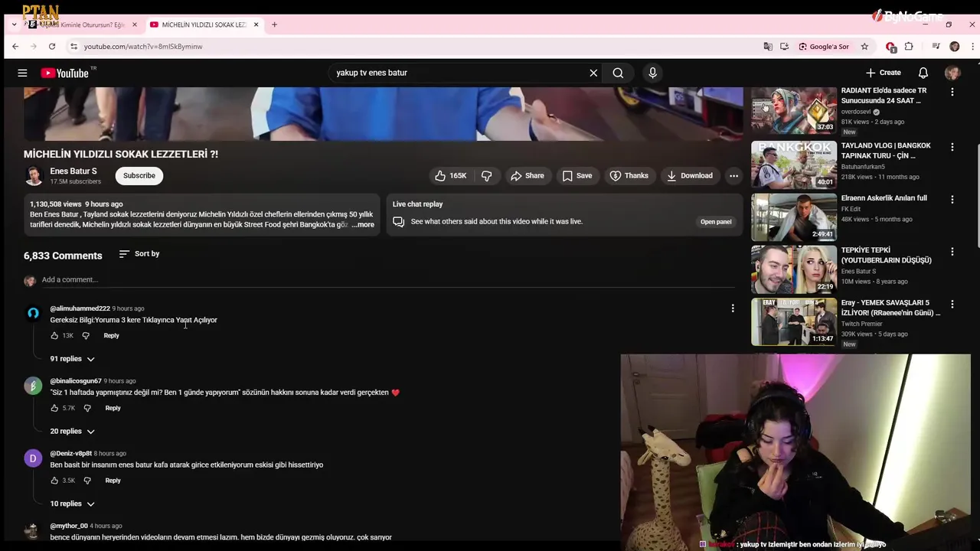Image resolution: width=980 pixels, height=551 pixels.
Task: Expand 10 replies
Action: coord(73,504)
